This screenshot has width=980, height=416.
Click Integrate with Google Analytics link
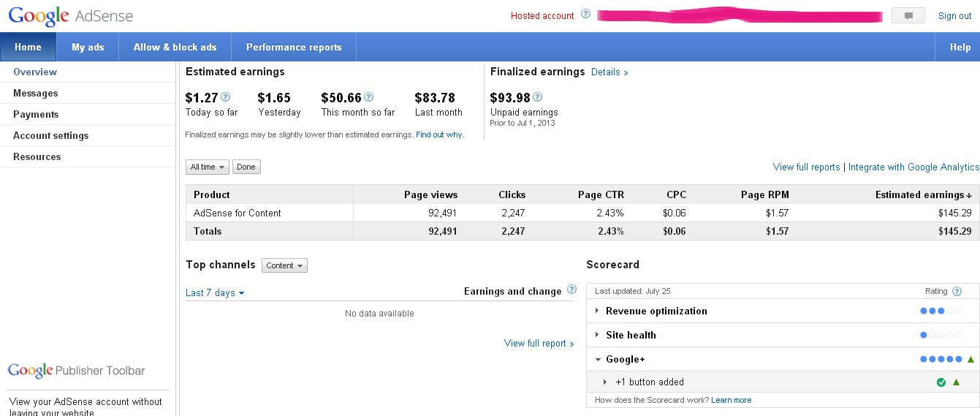(913, 167)
